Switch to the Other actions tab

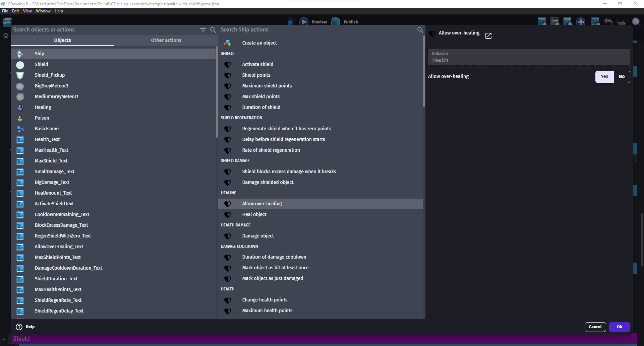[166, 40]
